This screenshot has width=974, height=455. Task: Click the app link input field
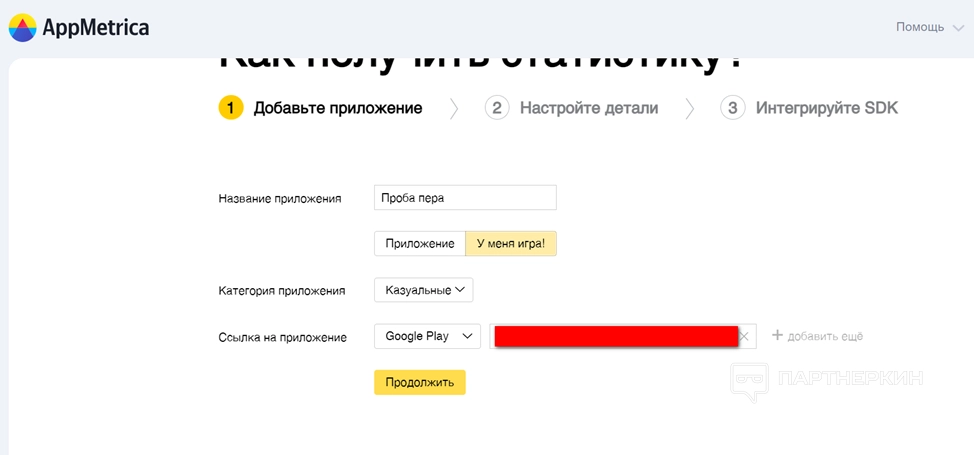615,337
